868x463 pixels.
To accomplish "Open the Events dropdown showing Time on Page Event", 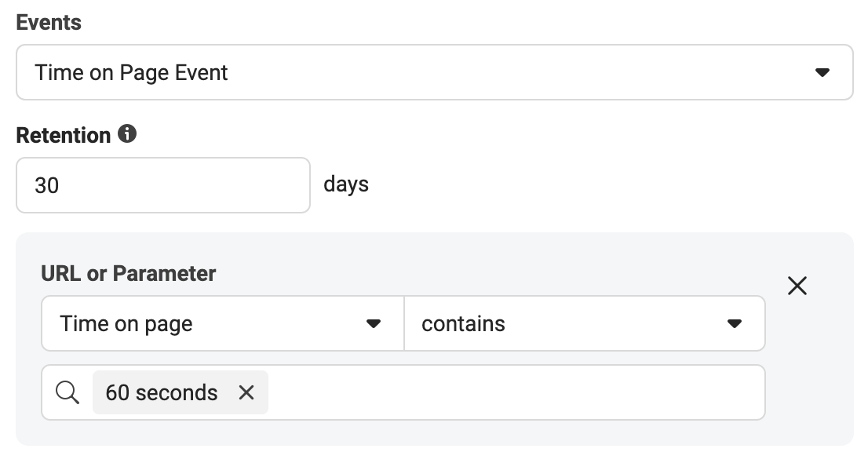I will pos(435,72).
